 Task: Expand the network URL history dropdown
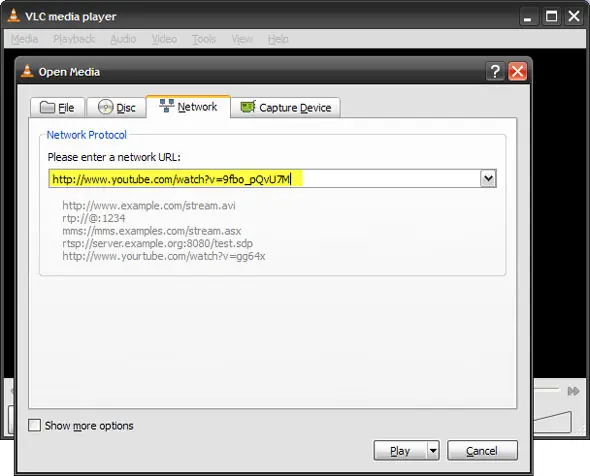[488, 178]
